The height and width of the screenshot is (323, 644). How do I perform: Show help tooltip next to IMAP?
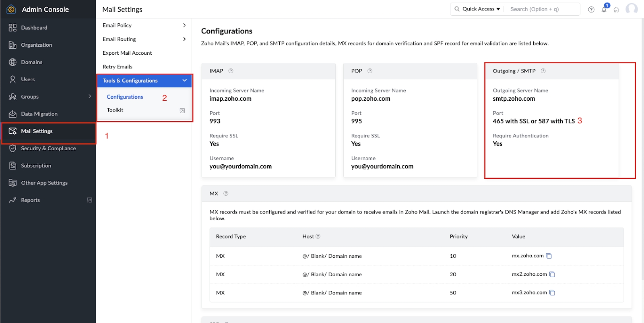231,71
